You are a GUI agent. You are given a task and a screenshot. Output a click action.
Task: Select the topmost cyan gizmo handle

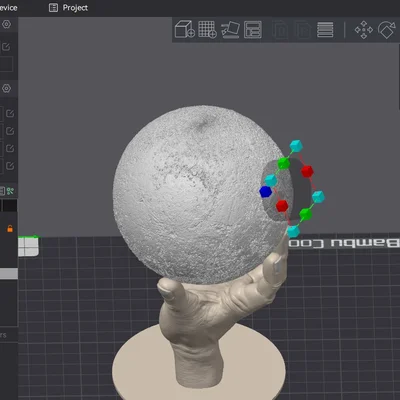click(296, 146)
